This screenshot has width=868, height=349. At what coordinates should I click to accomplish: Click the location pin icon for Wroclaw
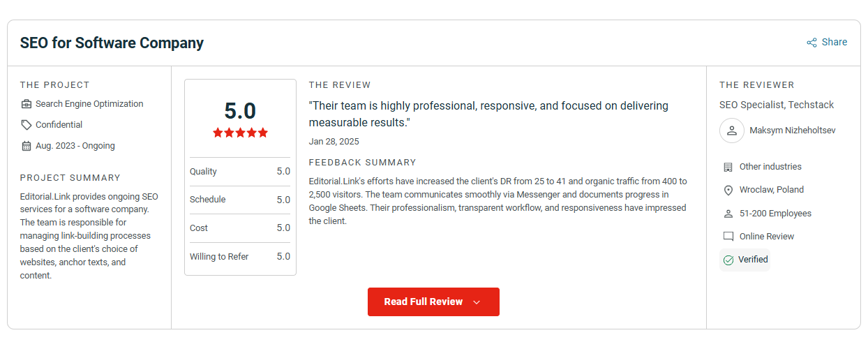(728, 190)
